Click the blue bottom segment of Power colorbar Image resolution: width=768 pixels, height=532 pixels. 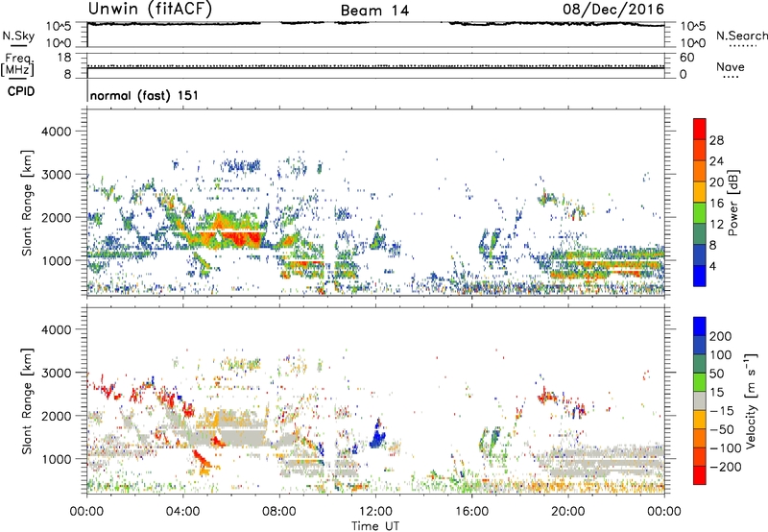[700, 276]
